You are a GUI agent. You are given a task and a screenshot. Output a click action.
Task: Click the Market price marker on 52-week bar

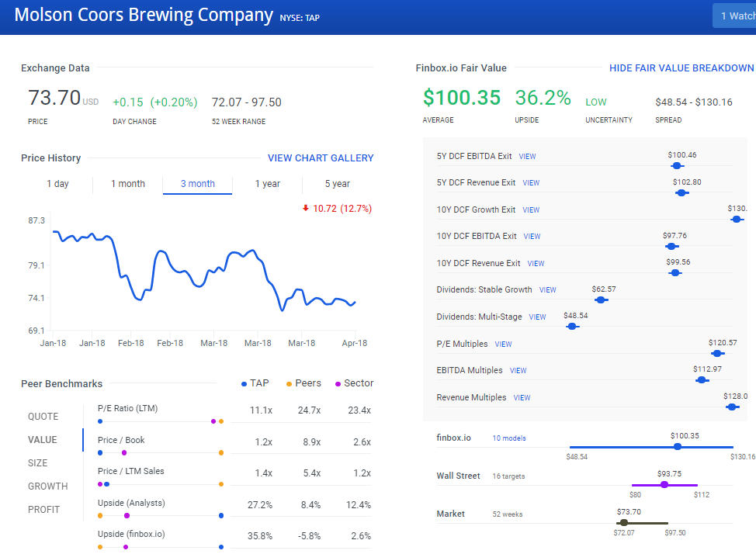[x=624, y=523]
